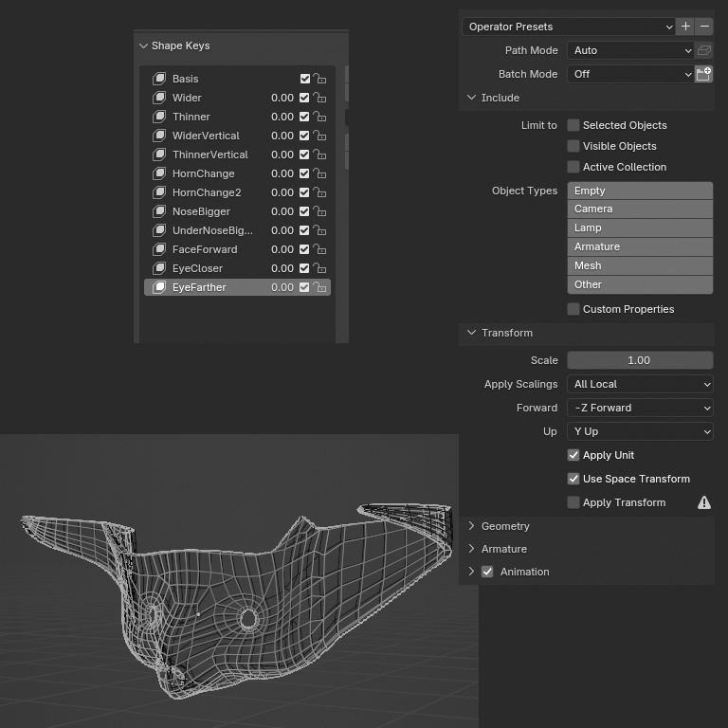Toggle lock icon on FaceForward shape key
Screen dimensions: 728x728
(x=319, y=249)
